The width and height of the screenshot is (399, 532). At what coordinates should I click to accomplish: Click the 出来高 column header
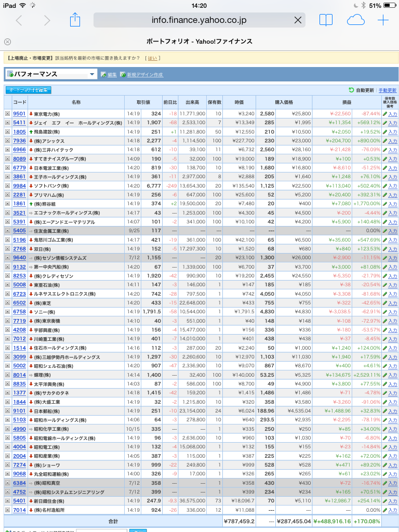(192, 102)
